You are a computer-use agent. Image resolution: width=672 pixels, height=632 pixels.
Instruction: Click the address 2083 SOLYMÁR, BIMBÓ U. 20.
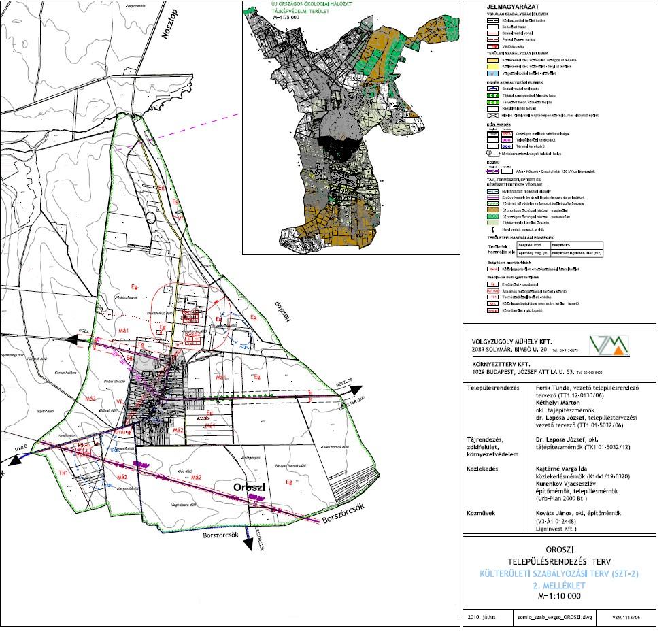coord(510,350)
